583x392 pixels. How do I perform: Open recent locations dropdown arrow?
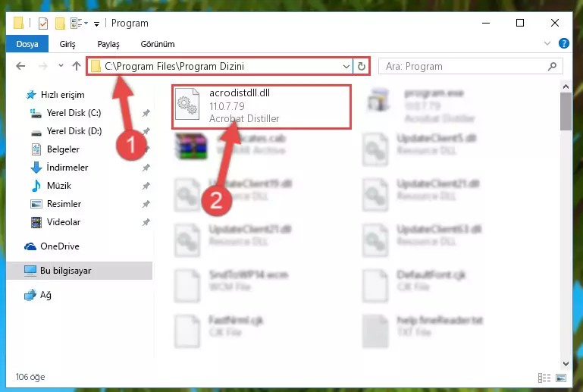pyautogui.click(x=61, y=66)
